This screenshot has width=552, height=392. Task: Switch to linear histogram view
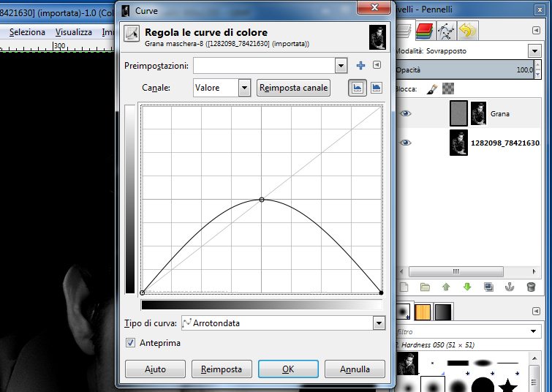pos(358,88)
